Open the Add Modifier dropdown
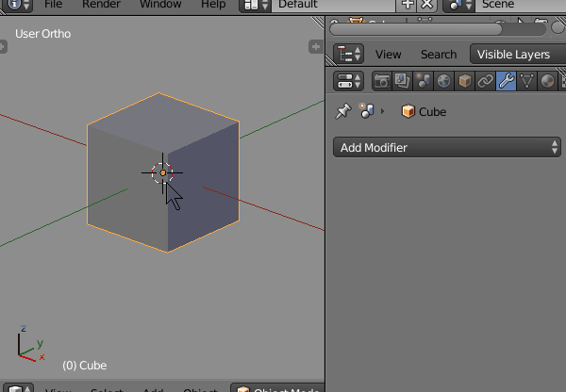Image resolution: width=566 pixels, height=392 pixels. click(447, 147)
